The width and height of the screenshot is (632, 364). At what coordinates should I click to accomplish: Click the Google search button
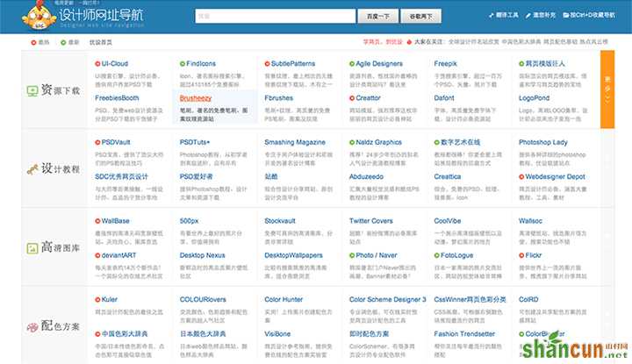[x=420, y=16]
